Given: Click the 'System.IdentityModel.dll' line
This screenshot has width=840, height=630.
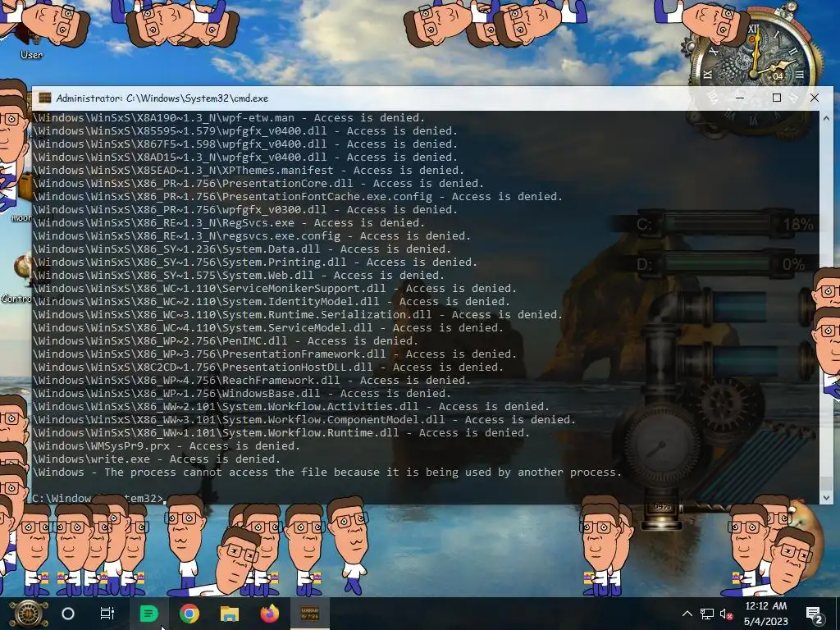Looking at the screenshot, I should (x=272, y=302).
